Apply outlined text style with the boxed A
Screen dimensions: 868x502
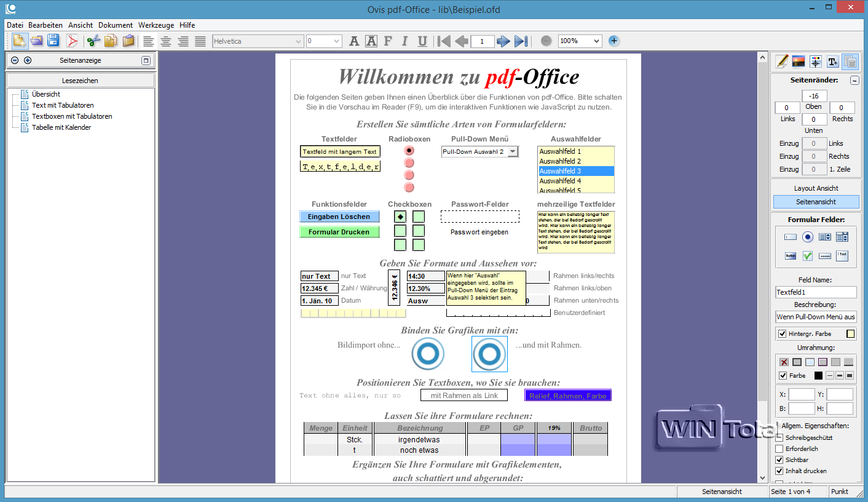(371, 41)
